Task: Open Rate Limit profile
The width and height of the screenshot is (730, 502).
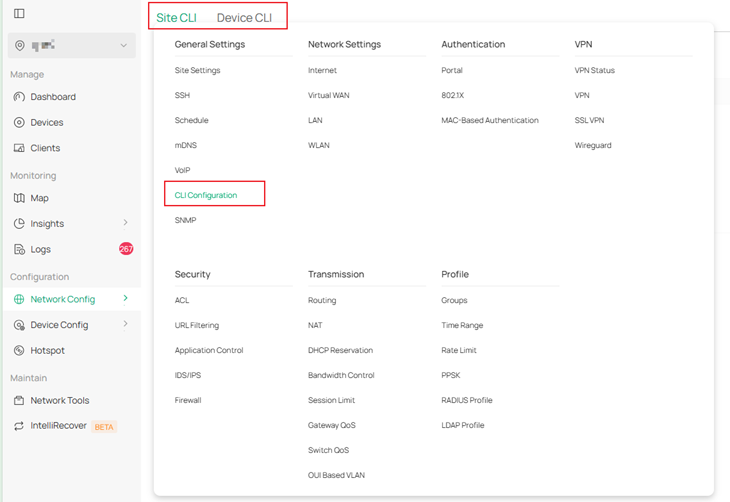Action: [x=459, y=350]
